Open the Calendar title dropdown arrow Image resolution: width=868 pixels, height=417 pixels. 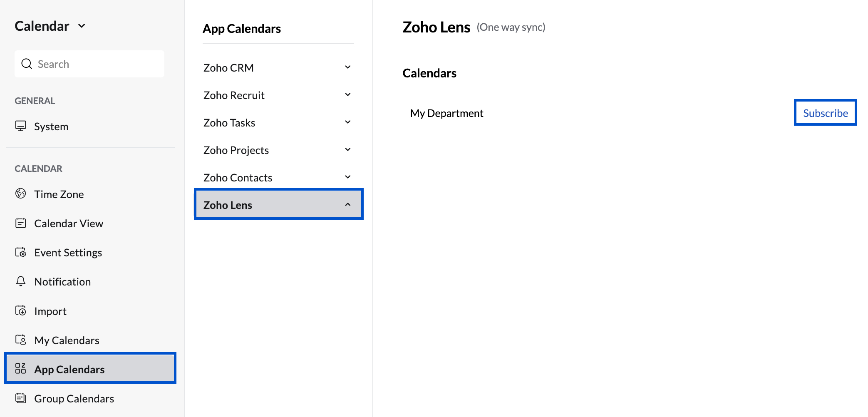click(82, 26)
